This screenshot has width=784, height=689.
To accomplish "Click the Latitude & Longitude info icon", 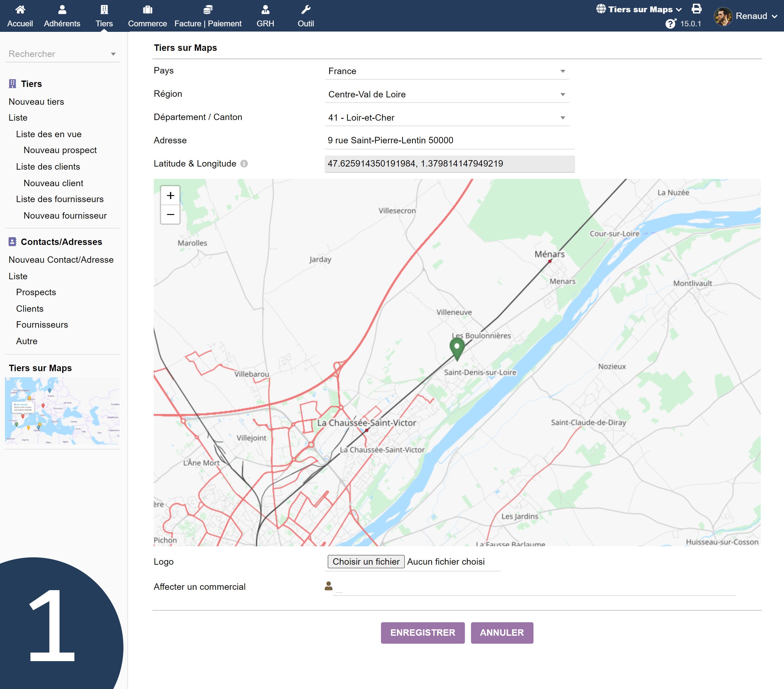I will 244,164.
